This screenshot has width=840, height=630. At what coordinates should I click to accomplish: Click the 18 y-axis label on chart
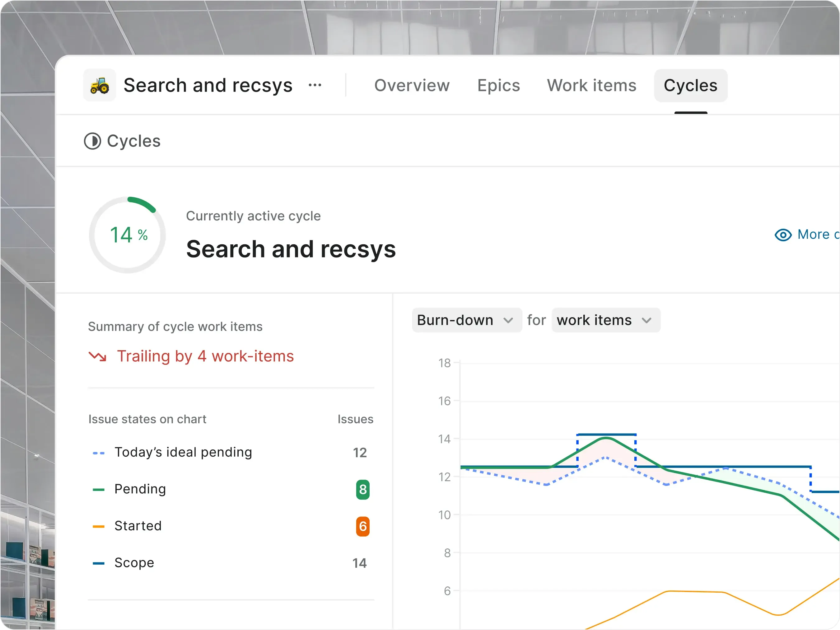(x=444, y=363)
